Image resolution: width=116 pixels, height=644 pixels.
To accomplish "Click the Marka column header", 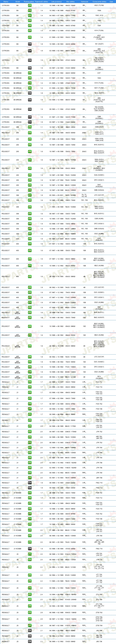I will [5, 1].
